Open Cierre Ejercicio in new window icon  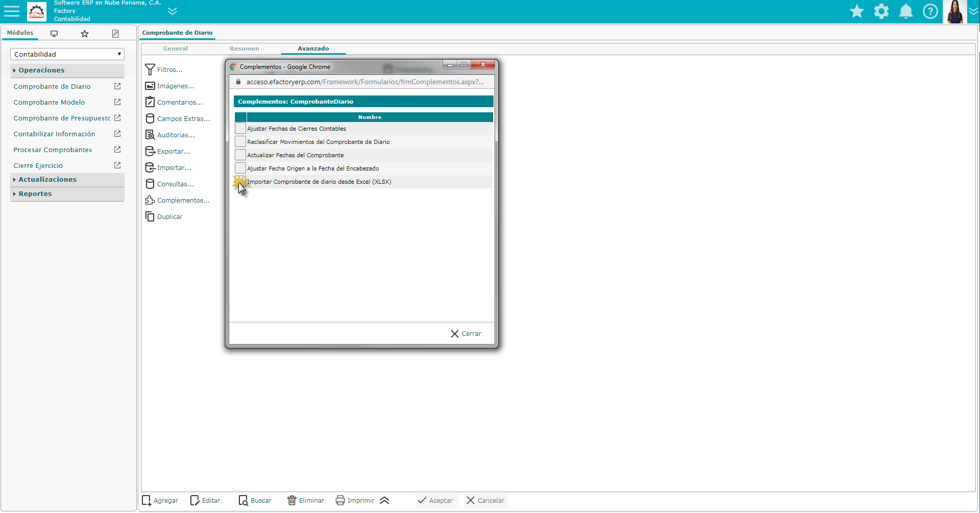coord(117,165)
